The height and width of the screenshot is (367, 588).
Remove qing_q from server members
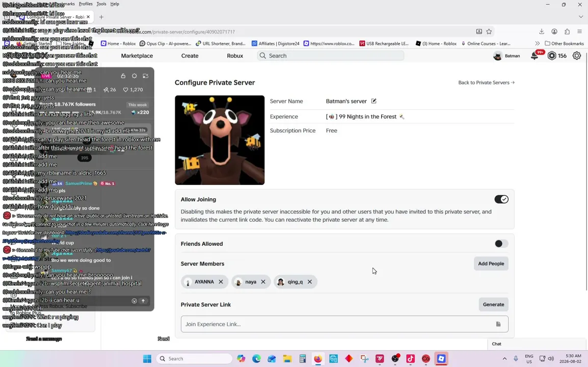310,281
